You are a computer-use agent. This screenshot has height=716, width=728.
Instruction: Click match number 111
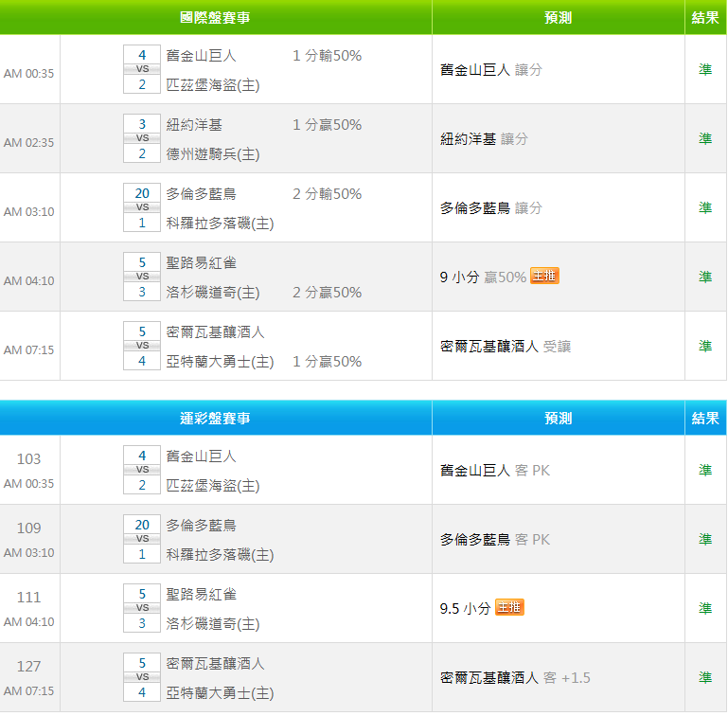28,597
